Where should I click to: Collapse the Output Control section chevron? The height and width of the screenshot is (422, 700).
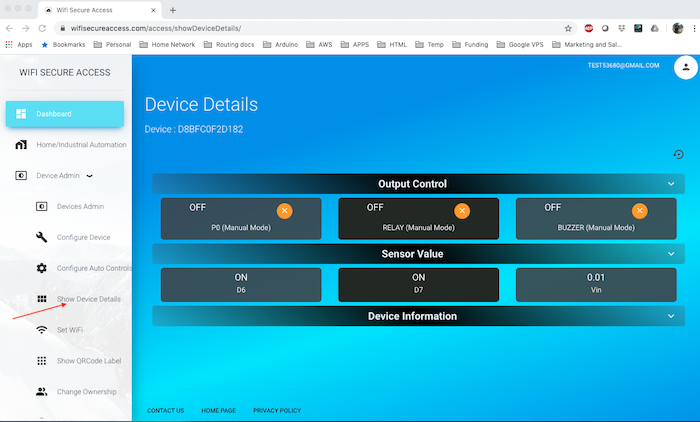(671, 184)
